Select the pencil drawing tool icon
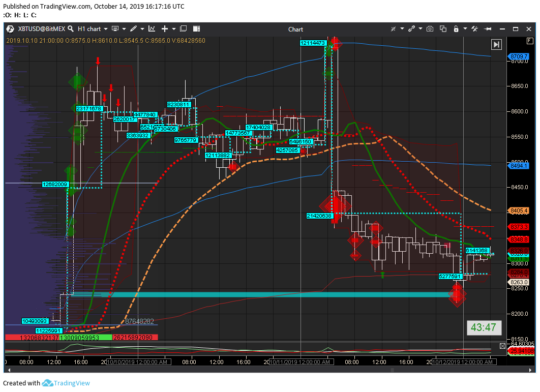The height and width of the screenshot is (392, 540). pyautogui.click(x=134, y=28)
